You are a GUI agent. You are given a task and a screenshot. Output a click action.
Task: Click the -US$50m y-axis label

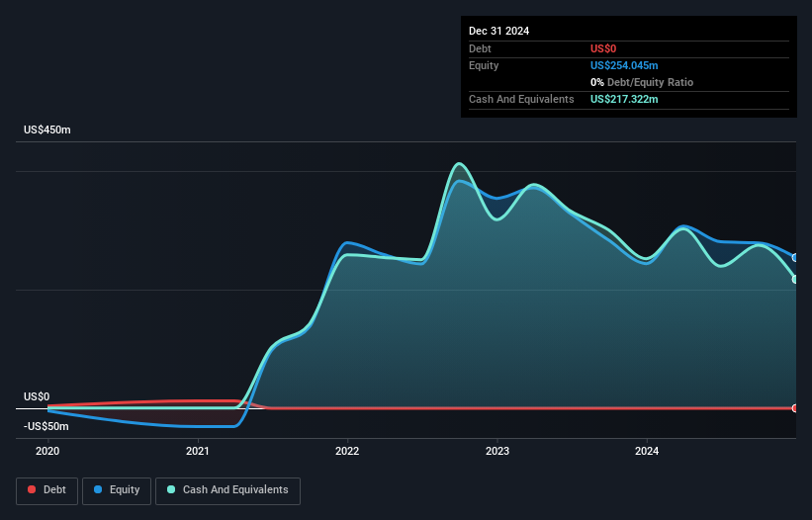46,426
